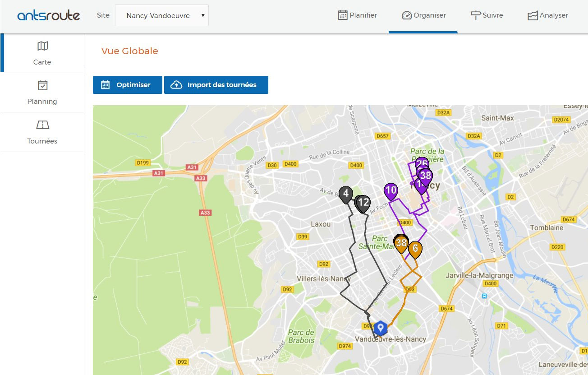The image size is (588, 375).
Task: Click the blue depot hexagon marker
Action: (381, 328)
